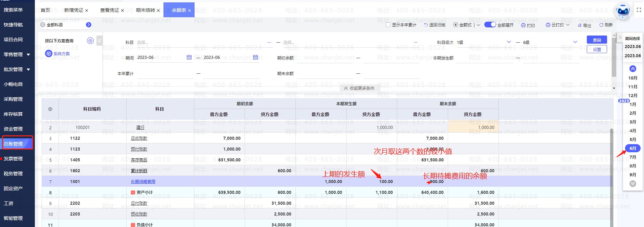Image resolution: width=644 pixels, height=227 pixels.
Task: Enable the 显示本年累计 checkbox
Action: (x=388, y=25)
